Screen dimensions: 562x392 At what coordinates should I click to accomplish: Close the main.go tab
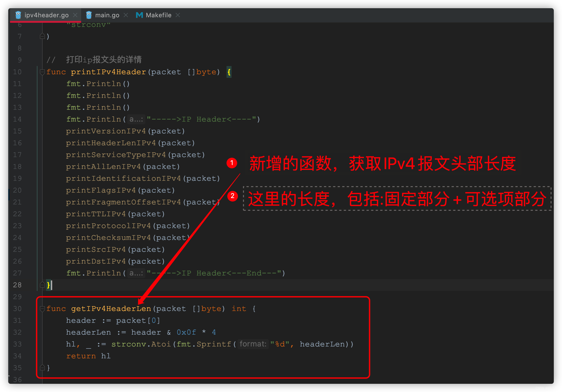[126, 15]
